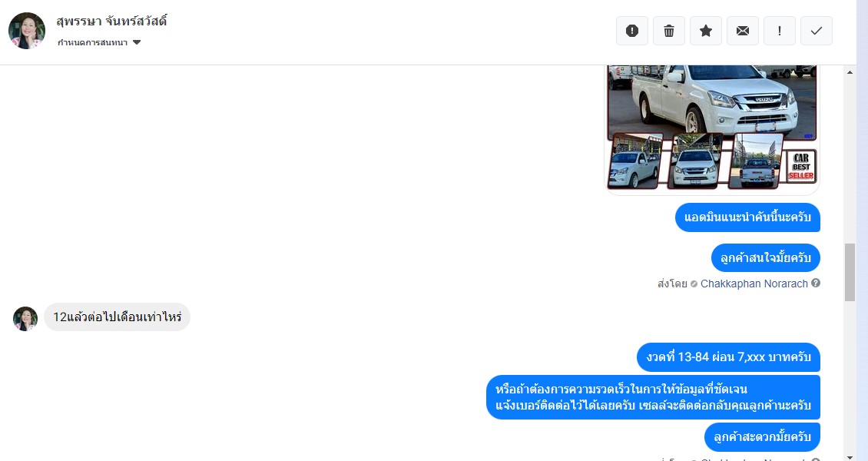Select customer message about month 12

coord(117,317)
